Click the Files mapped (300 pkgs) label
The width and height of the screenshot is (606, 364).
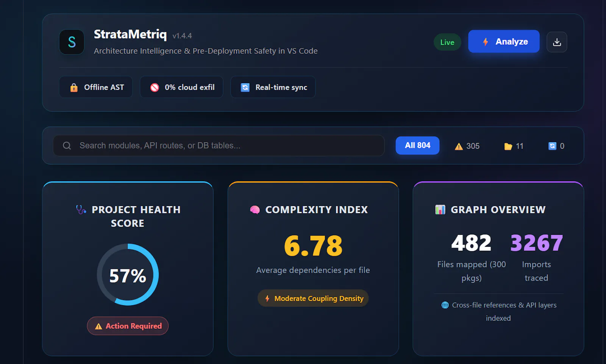click(x=472, y=271)
